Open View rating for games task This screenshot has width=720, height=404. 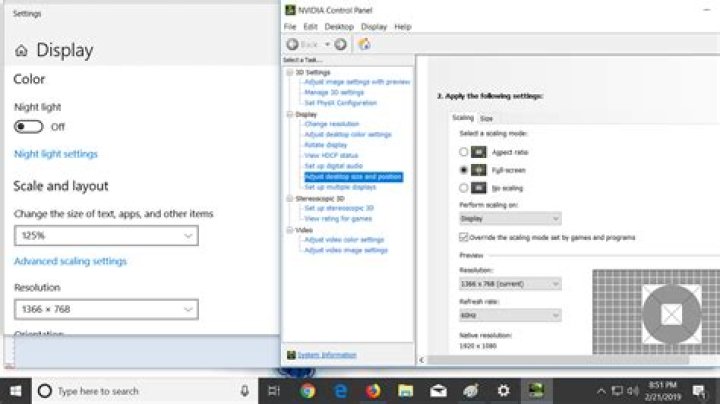(338, 219)
